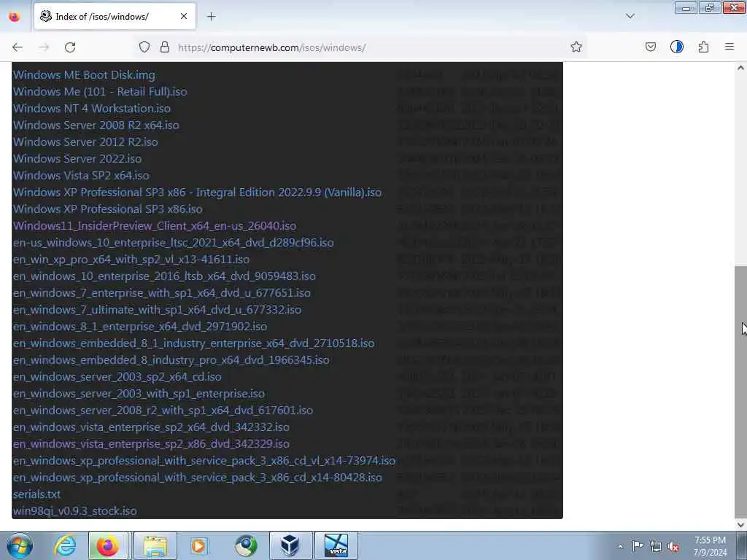Open XP professional SP3 vl_x14-73974.iso link

coord(204,461)
